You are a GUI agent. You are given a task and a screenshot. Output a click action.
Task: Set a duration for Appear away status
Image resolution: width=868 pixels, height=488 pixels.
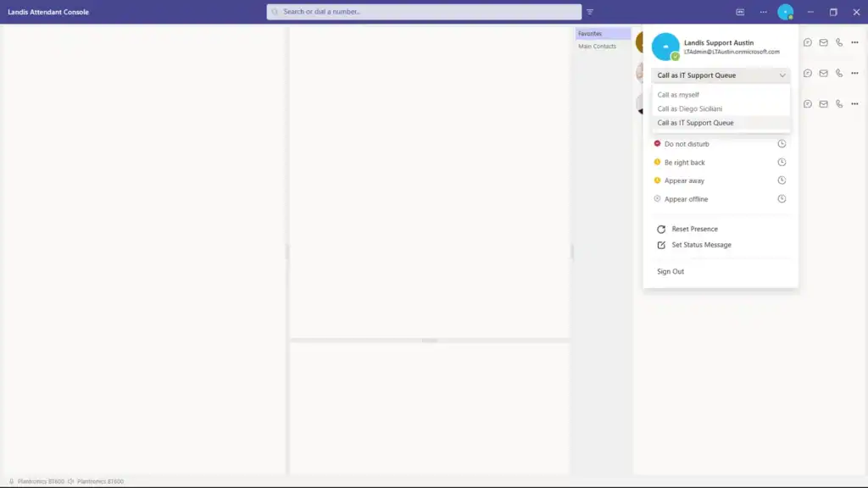click(x=782, y=180)
